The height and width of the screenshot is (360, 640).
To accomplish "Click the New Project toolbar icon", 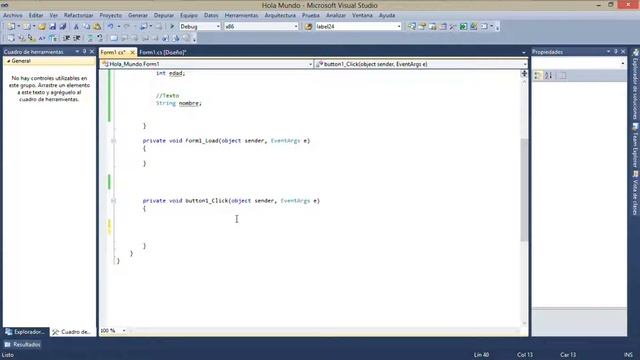I will coord(11,27).
